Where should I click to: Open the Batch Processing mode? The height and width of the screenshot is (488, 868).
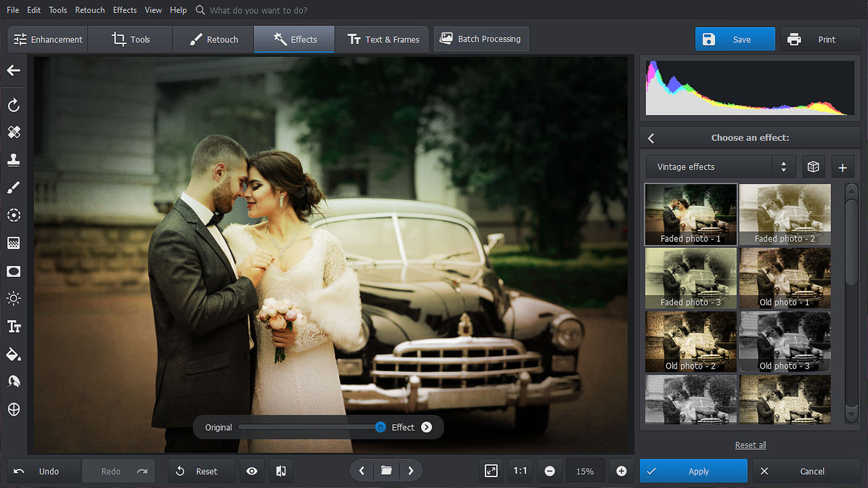coord(481,38)
